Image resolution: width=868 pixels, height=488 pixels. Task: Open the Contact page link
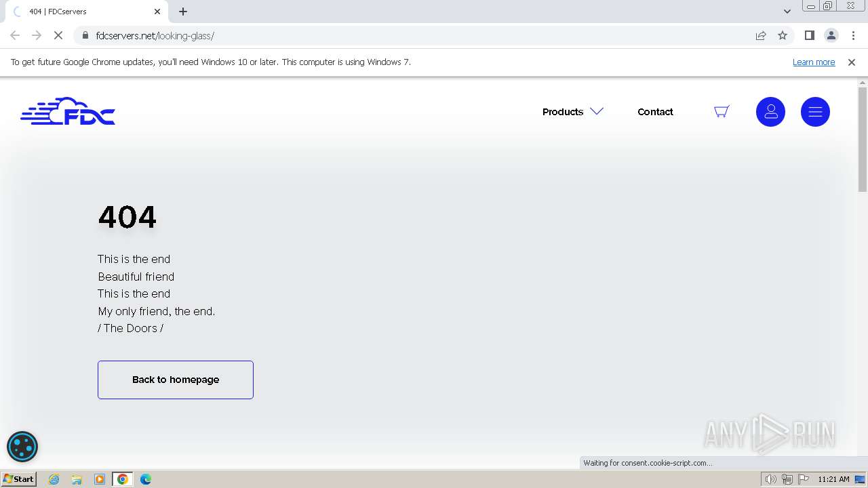(x=655, y=112)
